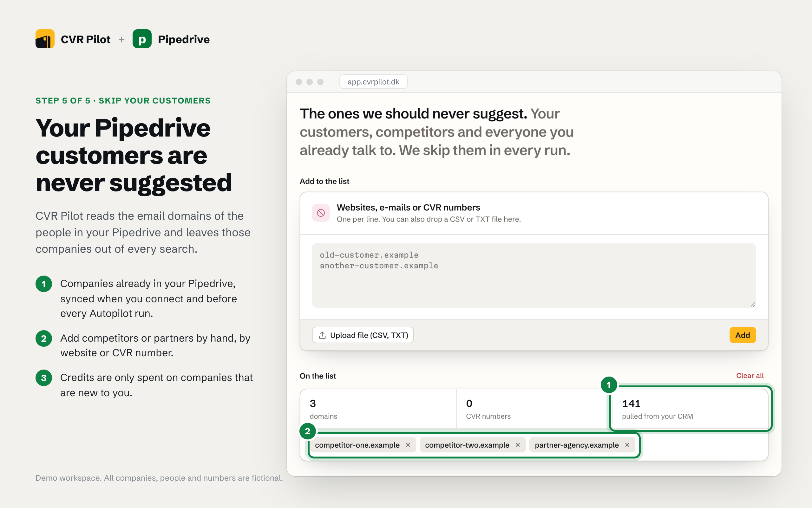Image resolution: width=812 pixels, height=508 pixels.
Task: Click 'Step 5 of 5 · Skip your customers' label
Action: pyautogui.click(x=123, y=100)
